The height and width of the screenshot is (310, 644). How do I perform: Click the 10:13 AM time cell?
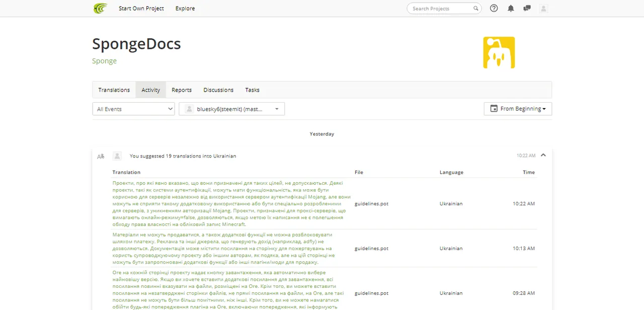pos(524,249)
